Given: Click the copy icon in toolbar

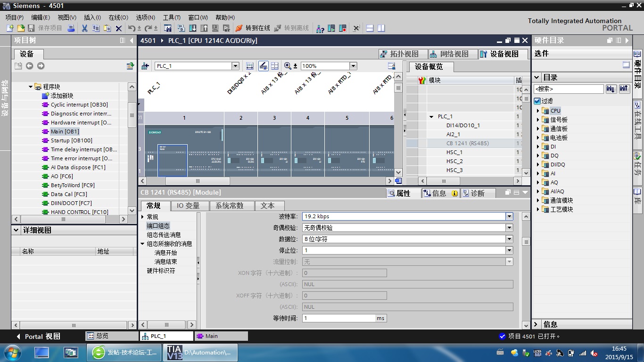Looking at the screenshot, I should click(x=96, y=28).
